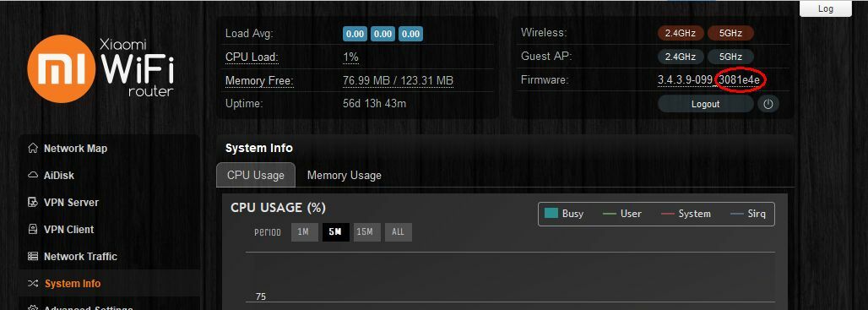Switch to Memory Usage tab
Image resolution: width=868 pixels, height=310 pixels.
point(344,176)
